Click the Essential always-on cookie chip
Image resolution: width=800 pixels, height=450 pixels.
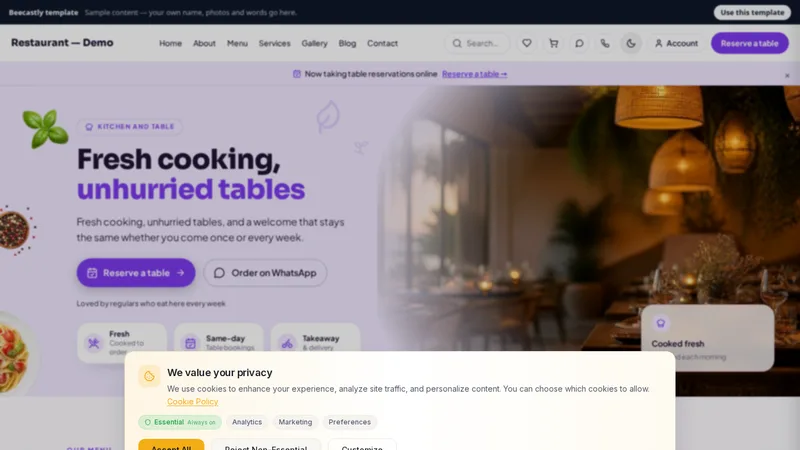point(180,422)
